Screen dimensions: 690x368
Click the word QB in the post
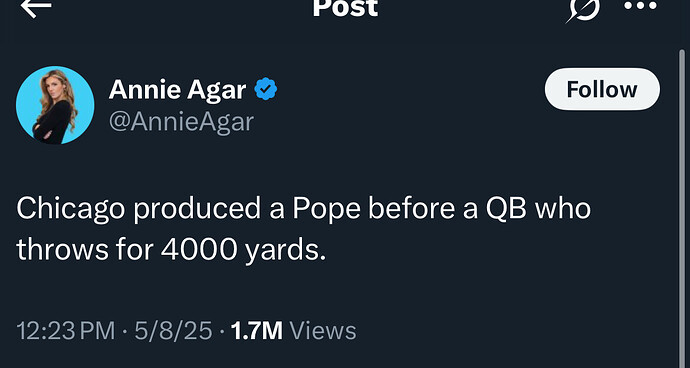point(506,209)
